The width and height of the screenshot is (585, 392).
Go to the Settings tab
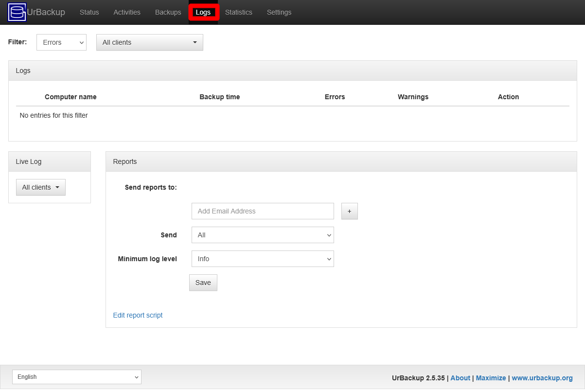click(279, 12)
